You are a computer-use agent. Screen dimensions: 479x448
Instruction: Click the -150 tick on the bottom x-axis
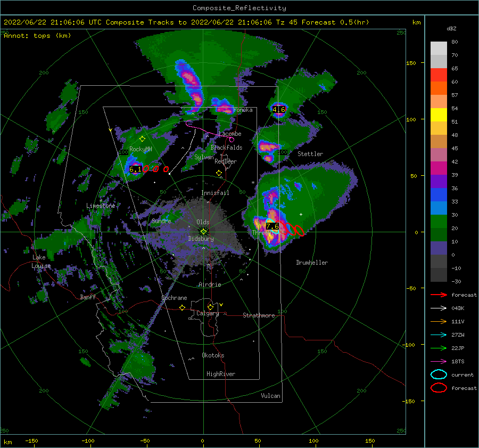click(x=31, y=441)
